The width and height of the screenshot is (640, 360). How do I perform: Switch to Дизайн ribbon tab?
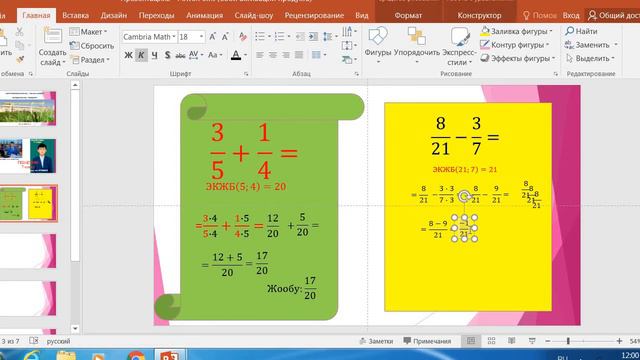click(x=114, y=16)
